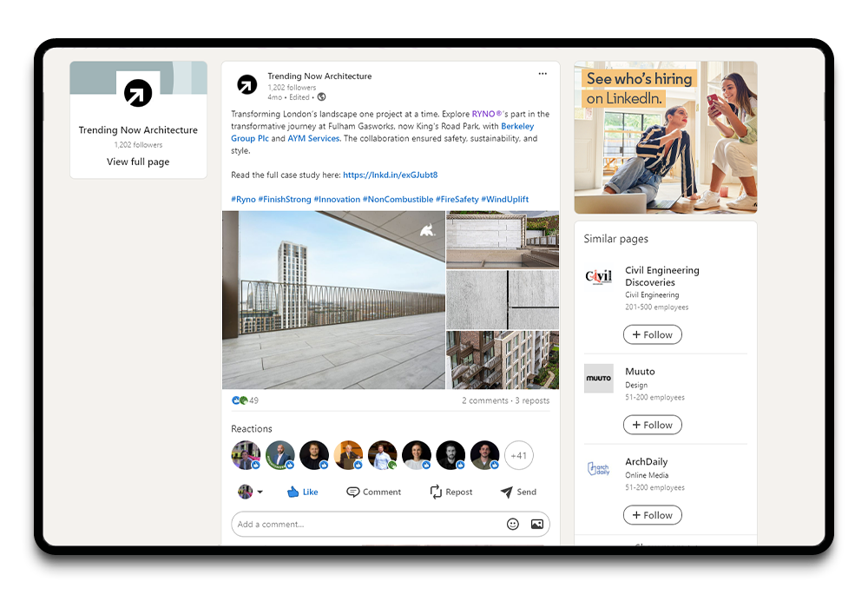This screenshot has height=608, width=868.
Task: Click the 'Similar pages' heading
Action: (615, 239)
